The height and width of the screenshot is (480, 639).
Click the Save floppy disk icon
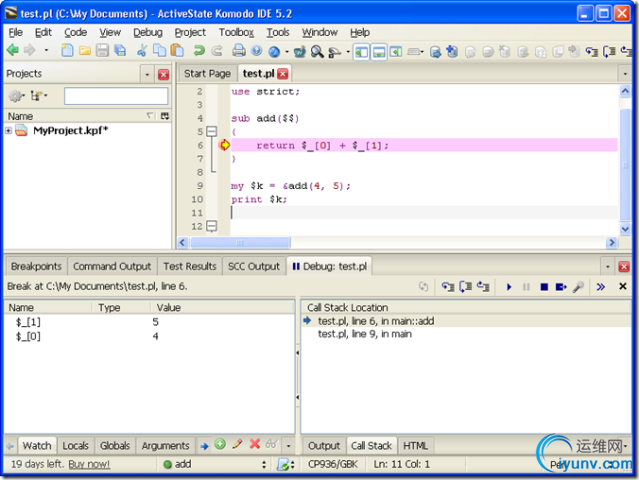[102, 51]
